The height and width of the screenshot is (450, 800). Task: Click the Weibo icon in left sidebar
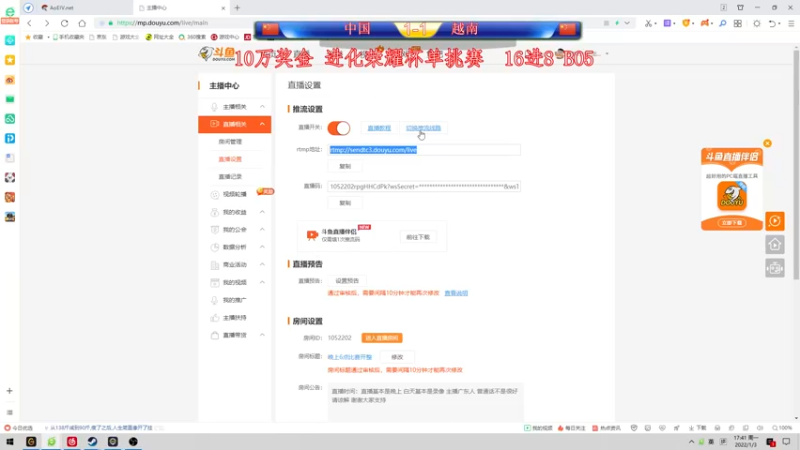point(10,80)
